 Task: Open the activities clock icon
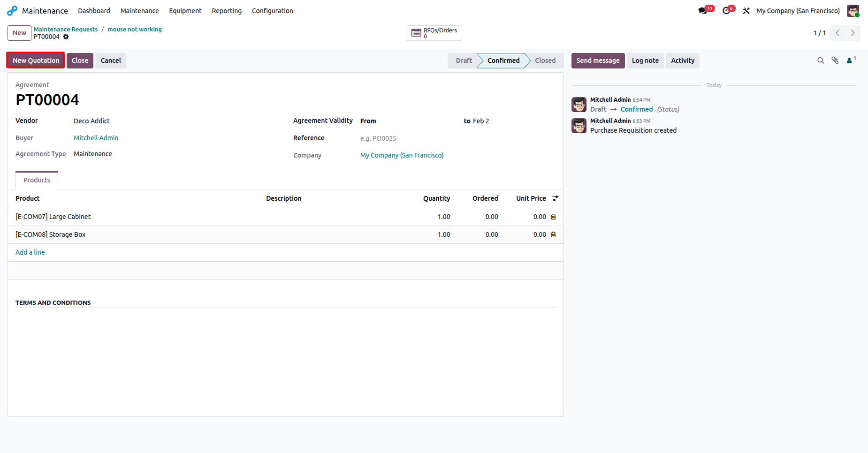coord(726,10)
